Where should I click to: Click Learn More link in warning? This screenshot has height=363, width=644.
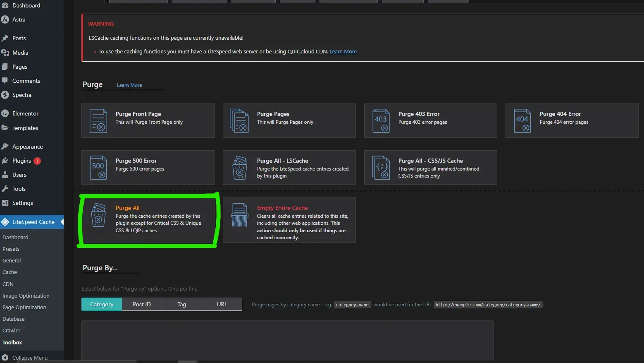tap(343, 51)
